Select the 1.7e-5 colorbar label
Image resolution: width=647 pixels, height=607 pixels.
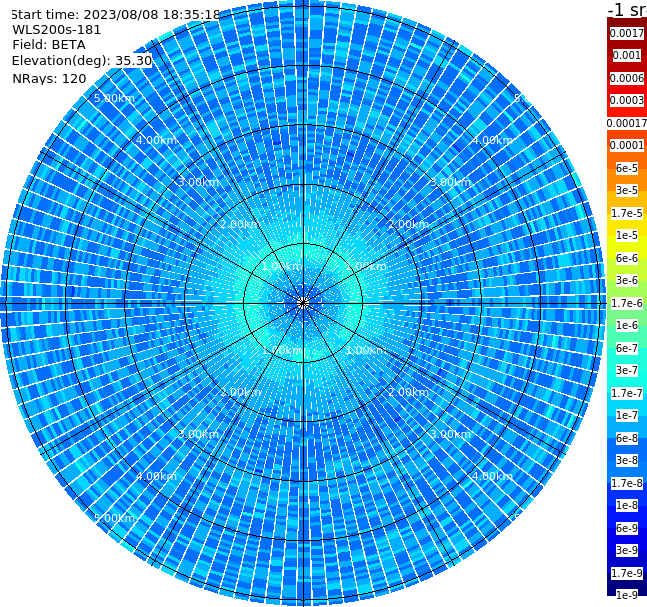[627, 213]
